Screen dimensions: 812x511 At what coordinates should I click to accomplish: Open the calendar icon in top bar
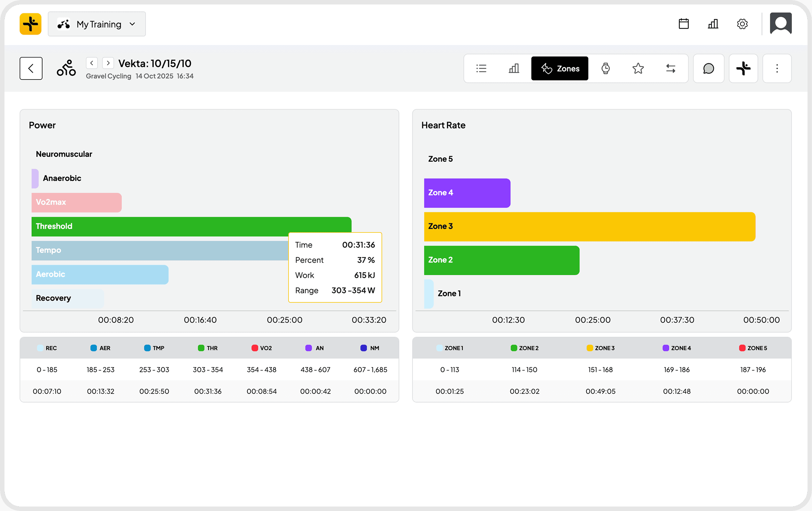click(x=684, y=24)
